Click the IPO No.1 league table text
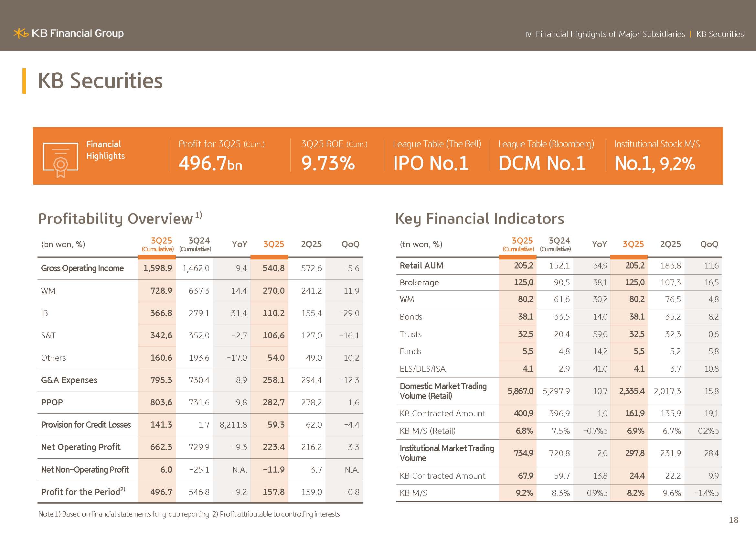Viewport: 756px width, 535px height. (431, 163)
